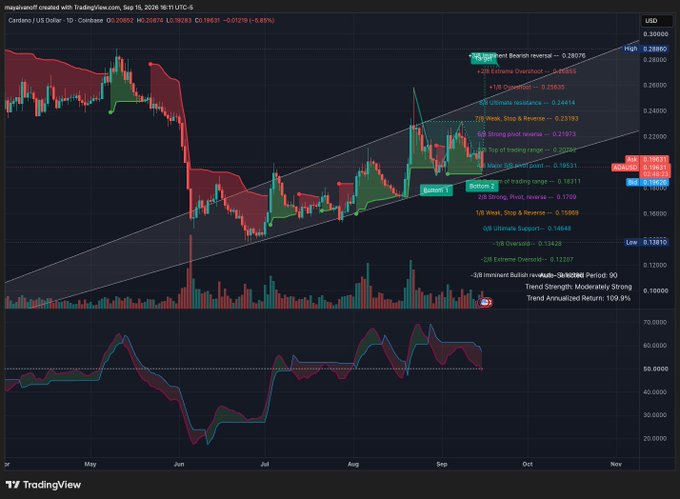Click the High 0.28860 price label
Image resolution: width=680 pixels, height=499 pixels.
click(x=645, y=49)
